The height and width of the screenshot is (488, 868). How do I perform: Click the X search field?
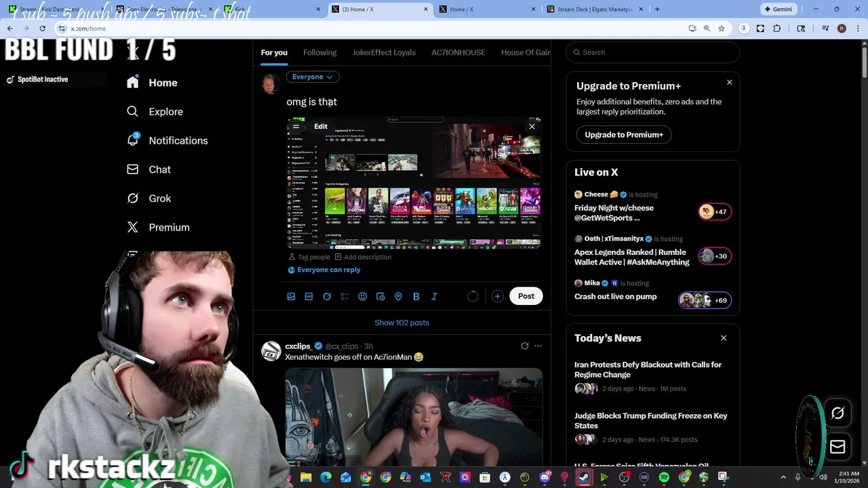coord(652,52)
